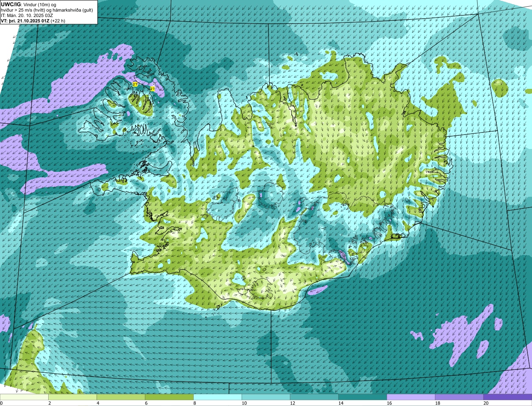This screenshot has width=532, height=406.
Task: Click the scale label "6"
Action: point(146,403)
